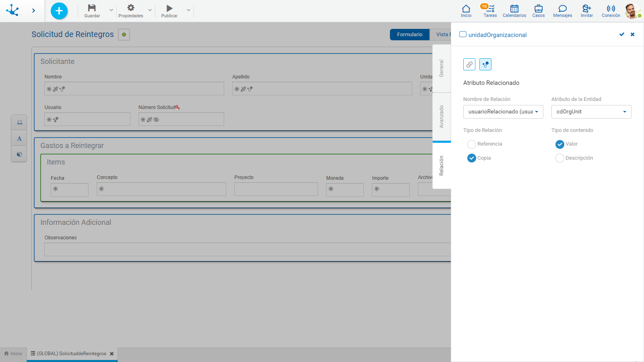
Task: Click the Proyecto field
Action: pos(276,189)
